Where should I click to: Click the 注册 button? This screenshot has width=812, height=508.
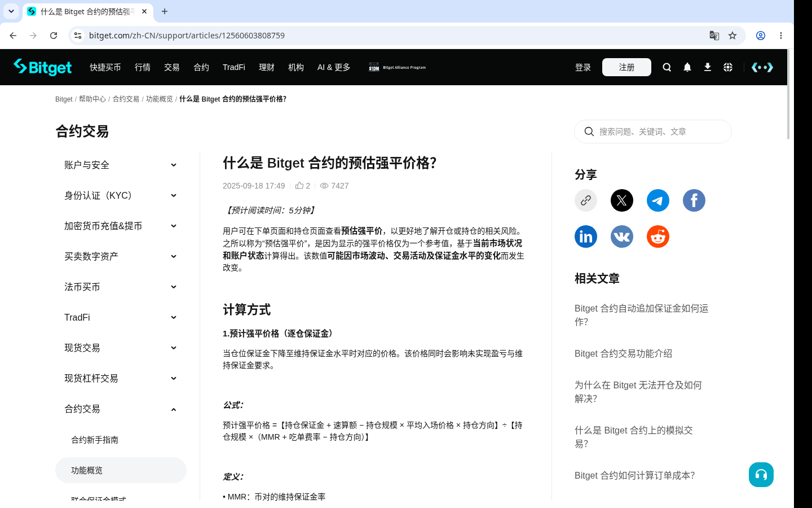[x=626, y=67]
